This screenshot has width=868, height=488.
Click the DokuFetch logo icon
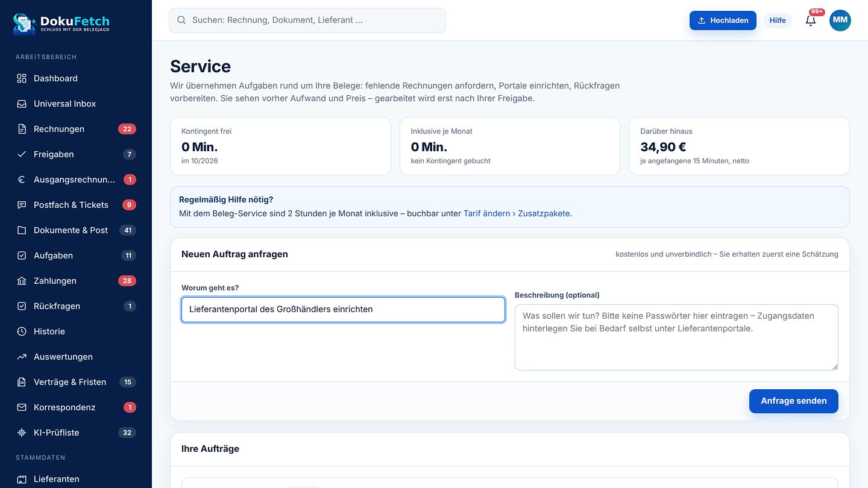tap(25, 23)
